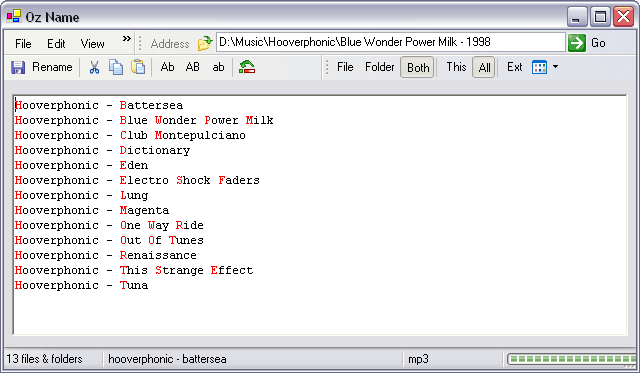640x373 pixels.
Task: Expand the menu bar overflow chevron
Action: (x=127, y=38)
